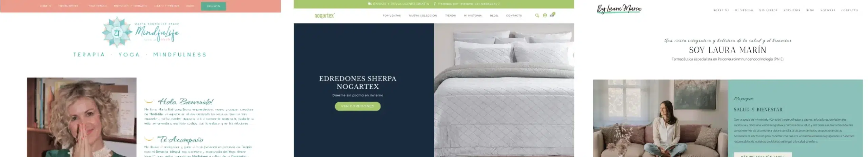Go to TIENDA in the Nogartex menu
This screenshot has height=157, width=868.
[450, 16]
